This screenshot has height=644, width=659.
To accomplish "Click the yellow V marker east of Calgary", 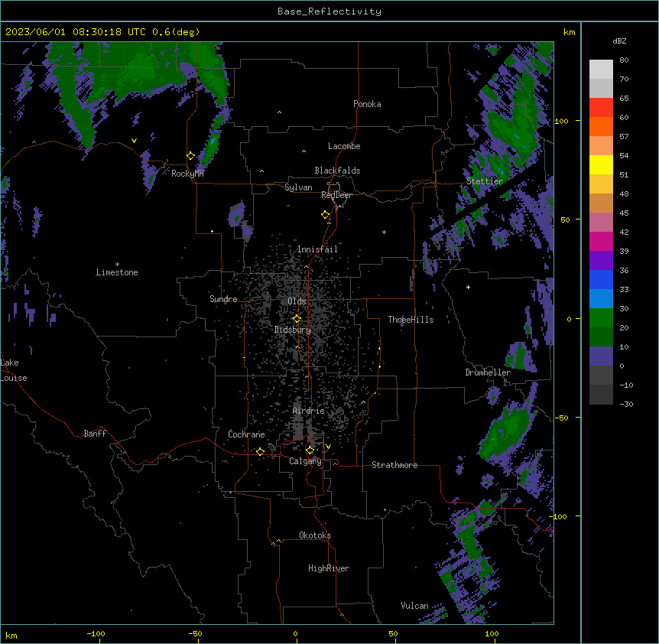I will coord(328,447).
